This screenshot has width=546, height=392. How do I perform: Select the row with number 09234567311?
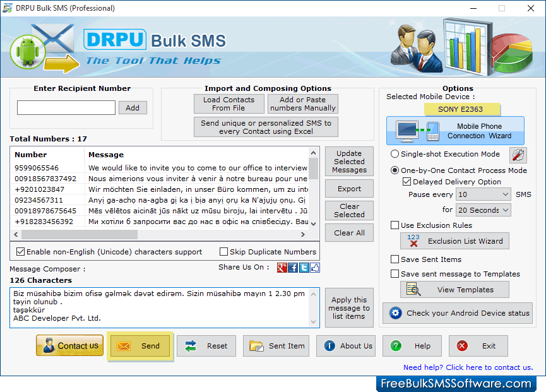160,200
